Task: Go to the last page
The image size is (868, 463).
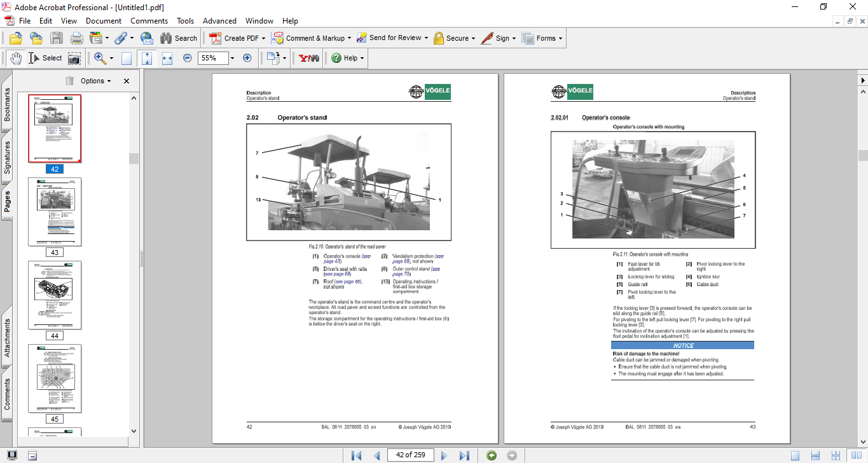Action: 464,455
